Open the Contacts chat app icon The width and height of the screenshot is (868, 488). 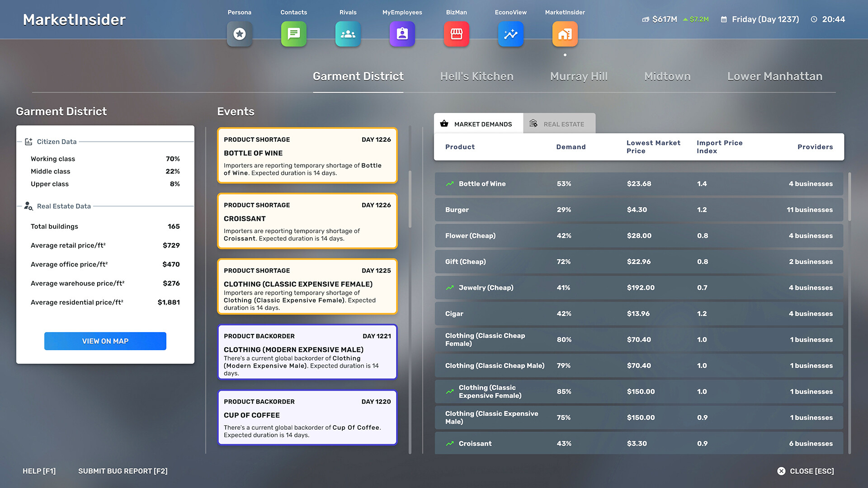click(x=293, y=34)
